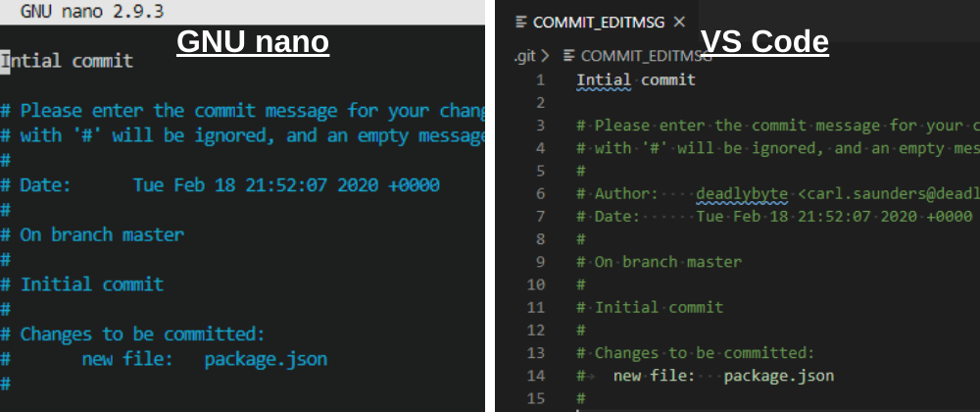Image resolution: width=980 pixels, height=412 pixels.
Task: Click '# On branch master' in nano
Action: 92,235
